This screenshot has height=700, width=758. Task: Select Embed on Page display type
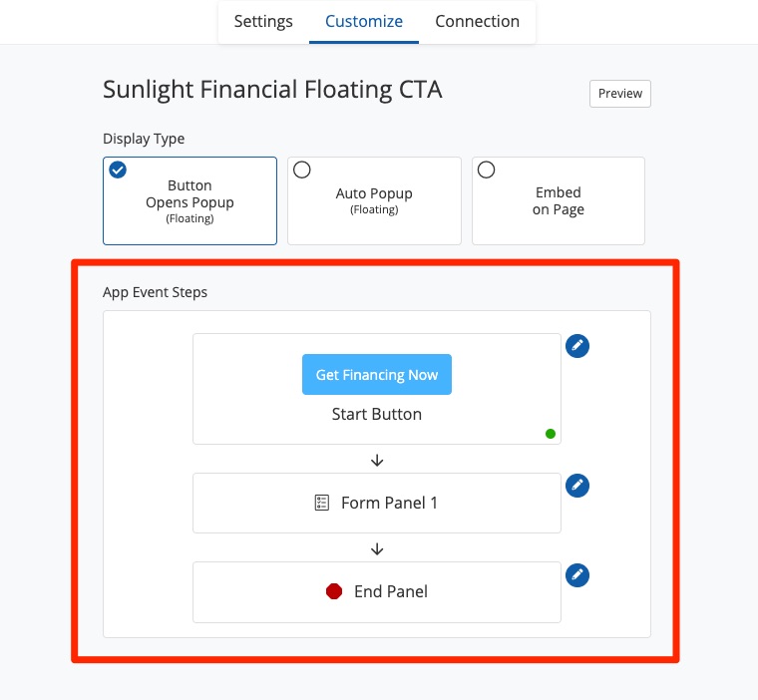[558, 200]
